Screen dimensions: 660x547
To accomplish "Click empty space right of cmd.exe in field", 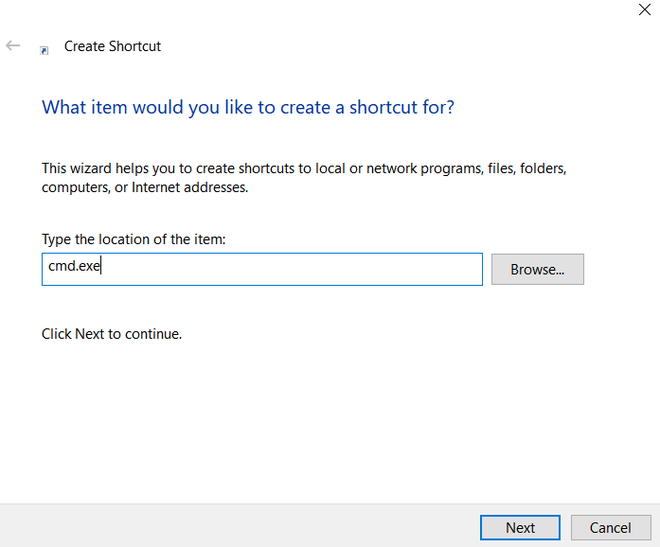I will point(300,269).
